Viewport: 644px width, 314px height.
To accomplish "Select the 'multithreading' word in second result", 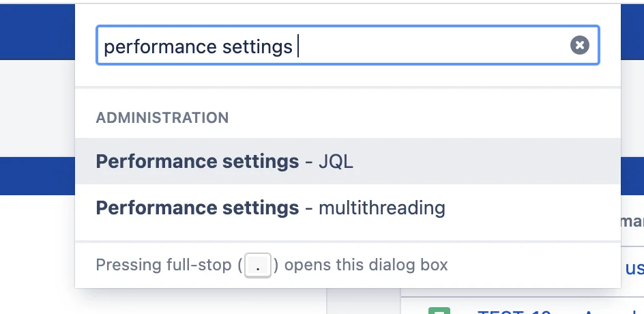I will pyautogui.click(x=382, y=208).
